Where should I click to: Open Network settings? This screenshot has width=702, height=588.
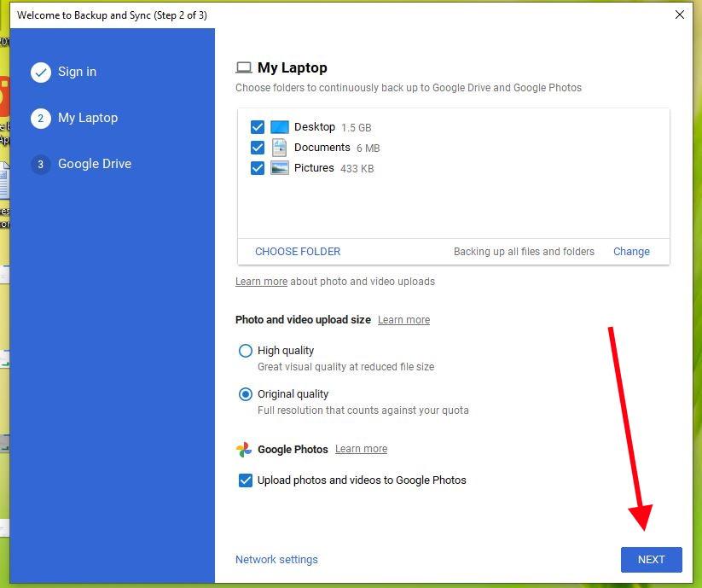click(x=276, y=559)
